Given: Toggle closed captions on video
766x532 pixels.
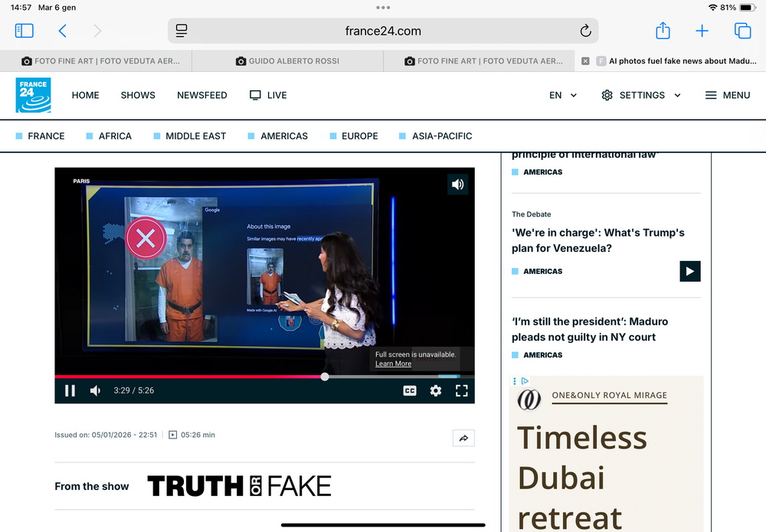Looking at the screenshot, I should (410, 390).
